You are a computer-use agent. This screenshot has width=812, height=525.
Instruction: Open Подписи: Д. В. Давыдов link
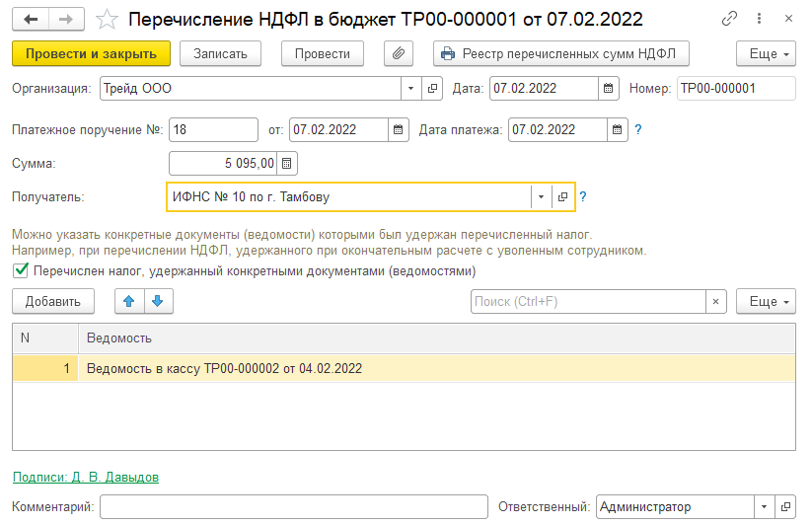pyautogui.click(x=86, y=478)
